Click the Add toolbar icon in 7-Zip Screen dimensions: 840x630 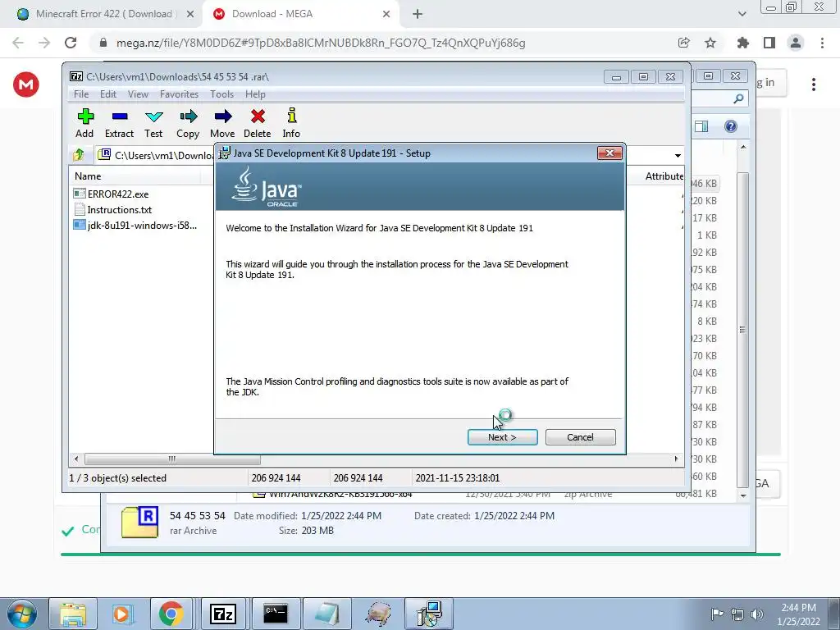coord(84,123)
